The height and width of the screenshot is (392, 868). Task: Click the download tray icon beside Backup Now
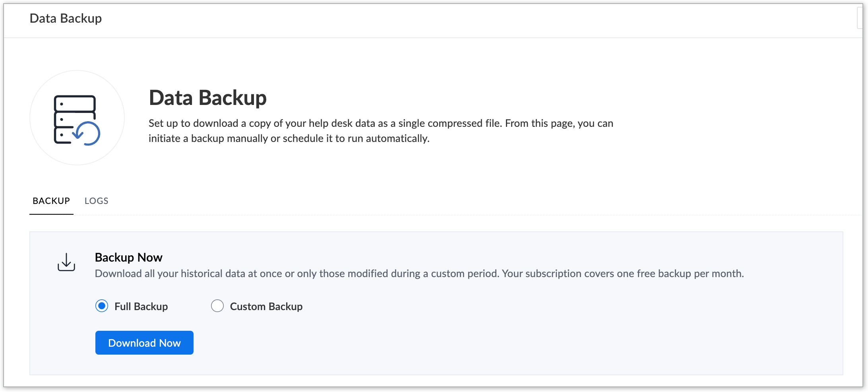(x=66, y=262)
